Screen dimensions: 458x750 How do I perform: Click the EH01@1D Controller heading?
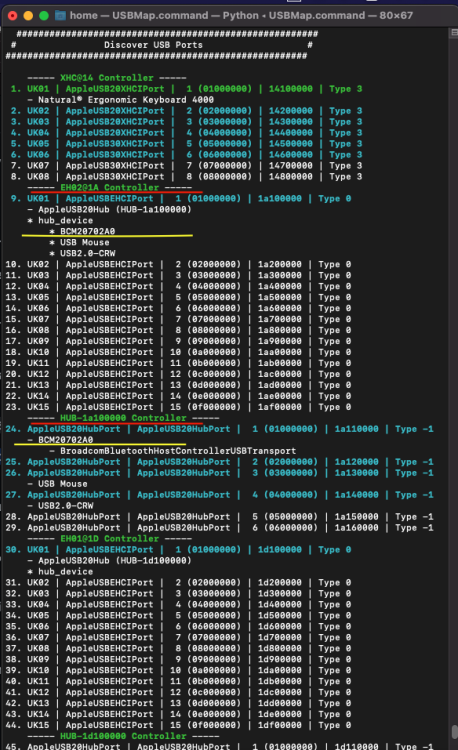click(x=109, y=539)
